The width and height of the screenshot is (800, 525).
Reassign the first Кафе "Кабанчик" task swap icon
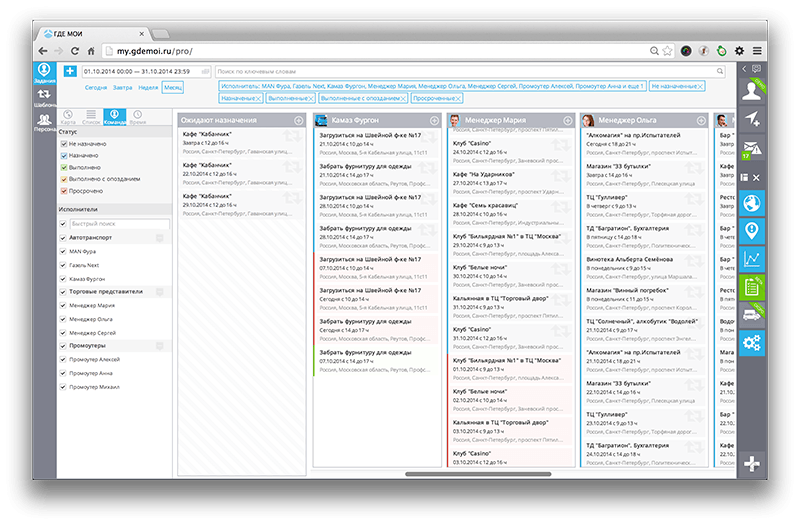tap(293, 137)
